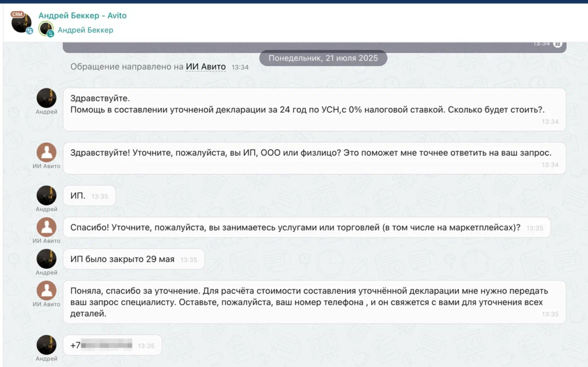Click the small profile avatar beside Андрей Беккер name
Image resolution: width=588 pixels, height=367 pixels.
pyautogui.click(x=46, y=29)
